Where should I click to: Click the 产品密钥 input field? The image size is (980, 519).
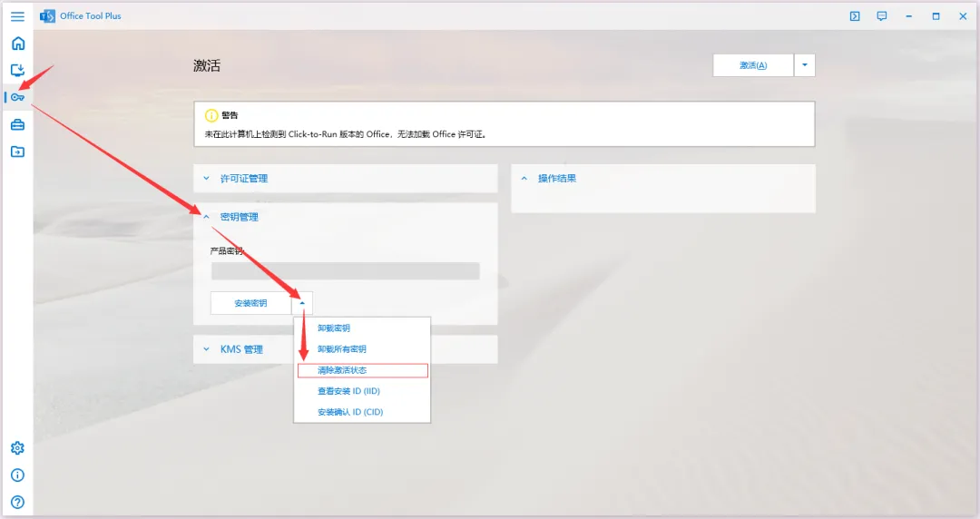point(345,271)
